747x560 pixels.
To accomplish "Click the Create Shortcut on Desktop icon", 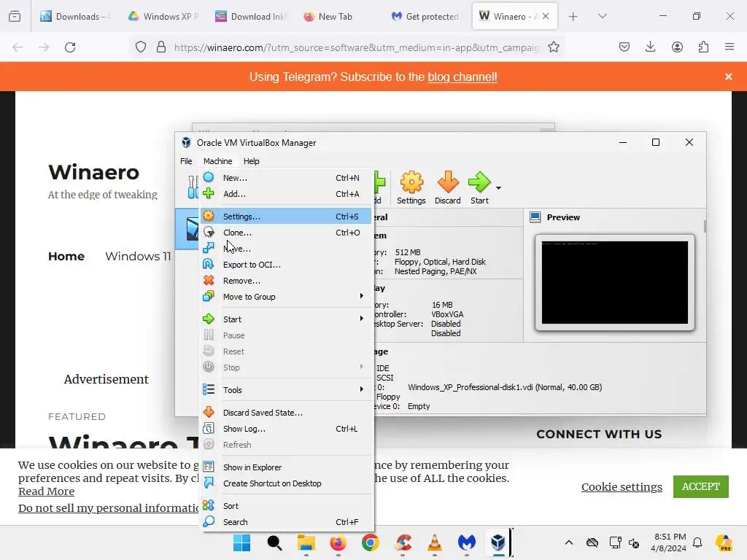I will click(209, 483).
